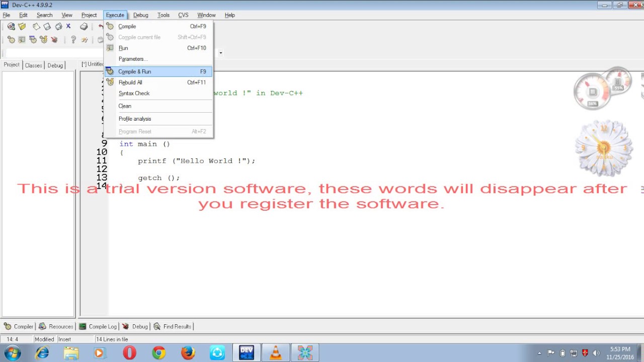Click the Rebuild All toolbar icon
The height and width of the screenshot is (362, 644).
(x=43, y=39)
